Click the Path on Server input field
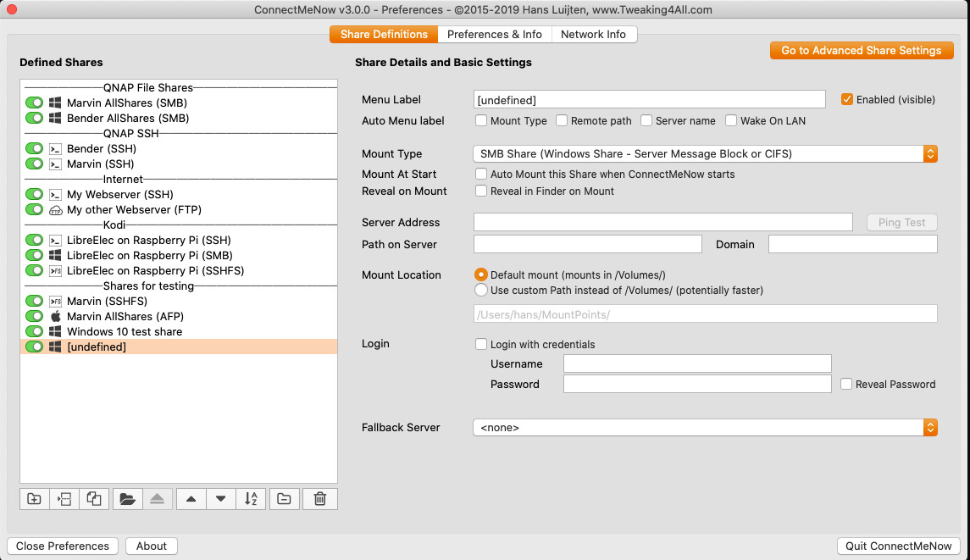Image resolution: width=970 pixels, height=560 pixels. [x=588, y=244]
